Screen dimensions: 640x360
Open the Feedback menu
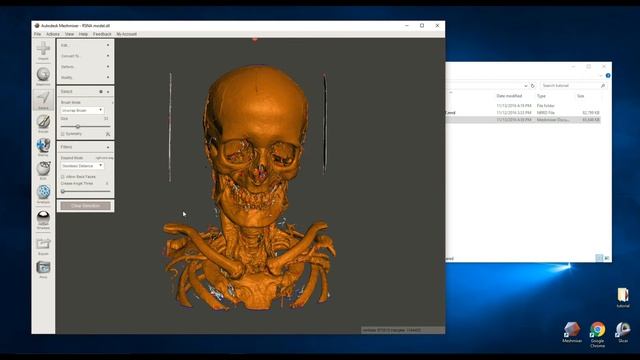(x=102, y=34)
